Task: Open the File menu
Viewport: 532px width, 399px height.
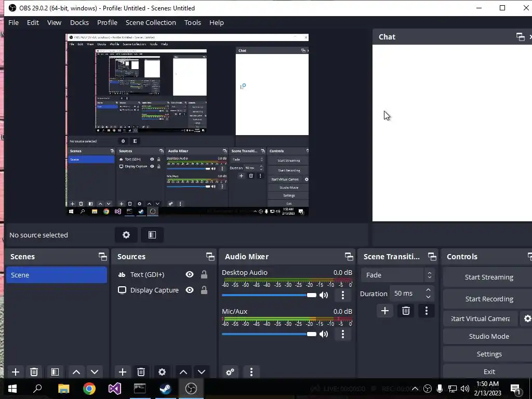Action: 14,22
